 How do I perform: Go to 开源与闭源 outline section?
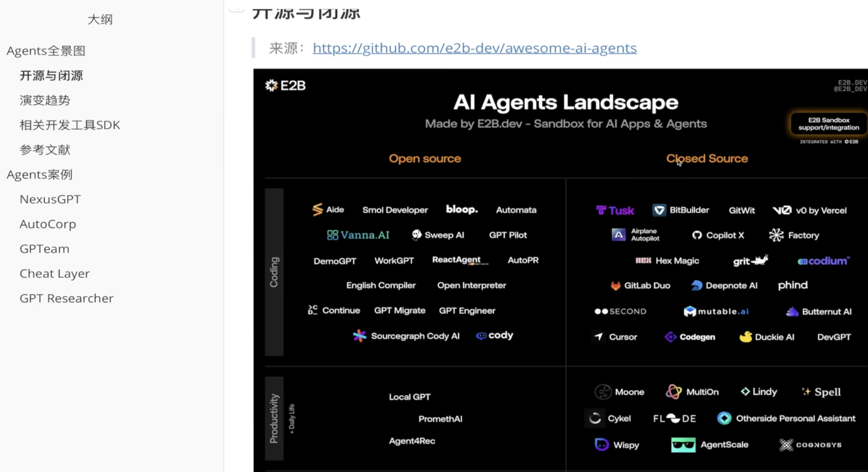click(x=51, y=76)
